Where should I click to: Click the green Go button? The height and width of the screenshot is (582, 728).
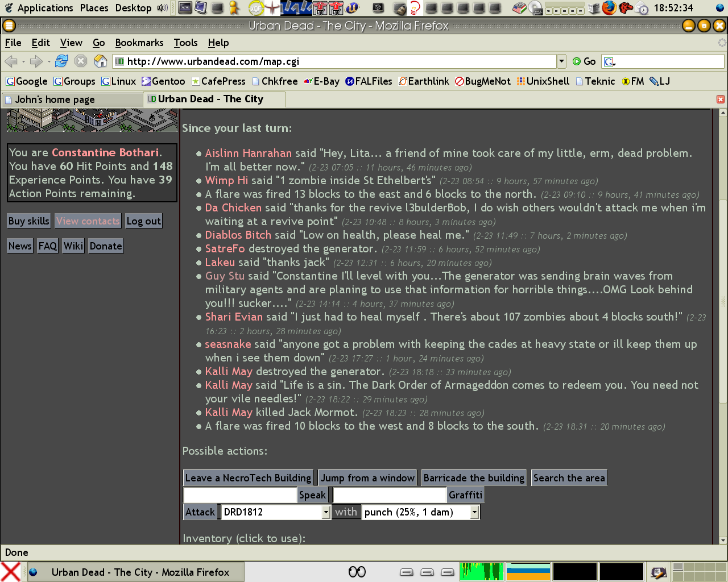584,61
